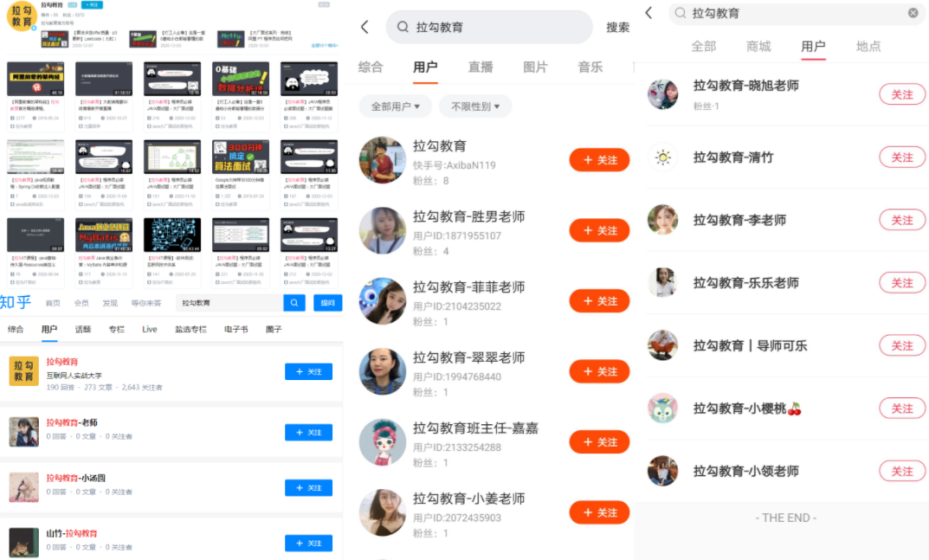The image size is (929, 560).
Task: Click the 知乎 logo
Action: point(16,301)
